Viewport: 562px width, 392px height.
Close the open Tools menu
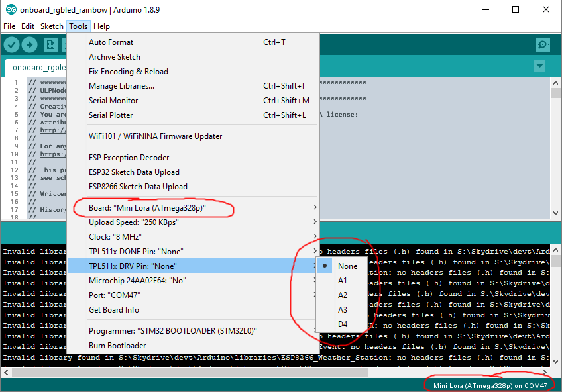pos(78,26)
